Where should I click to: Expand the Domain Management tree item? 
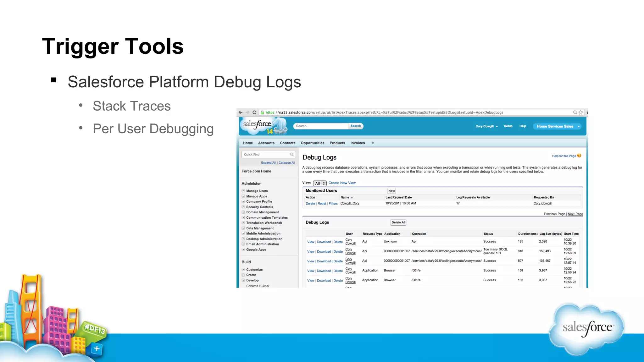(x=243, y=212)
